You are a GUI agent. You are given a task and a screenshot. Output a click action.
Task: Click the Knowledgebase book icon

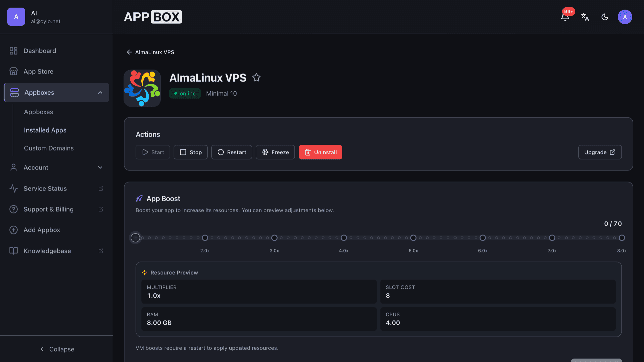pos(13,251)
